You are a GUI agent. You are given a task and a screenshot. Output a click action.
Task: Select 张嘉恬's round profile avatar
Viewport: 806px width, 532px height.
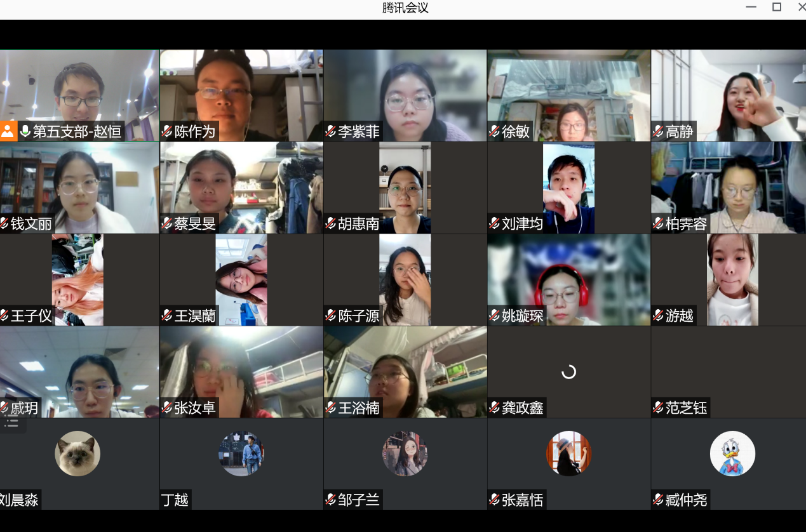(x=568, y=454)
